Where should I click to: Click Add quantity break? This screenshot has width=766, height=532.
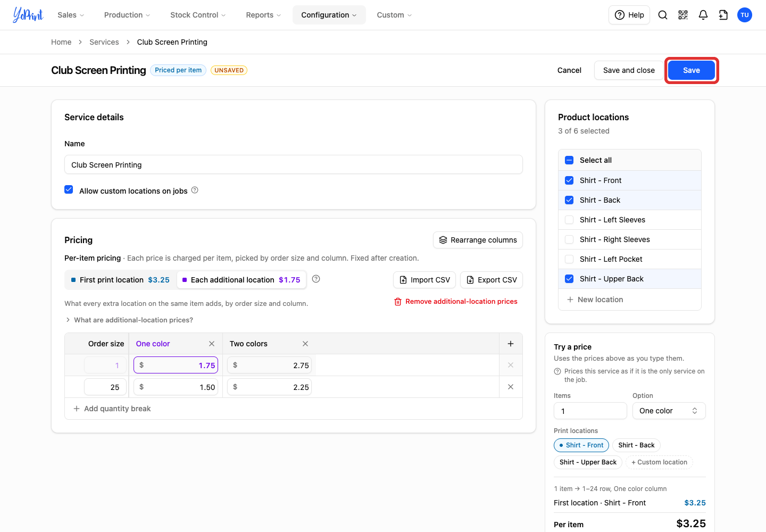tap(112, 409)
